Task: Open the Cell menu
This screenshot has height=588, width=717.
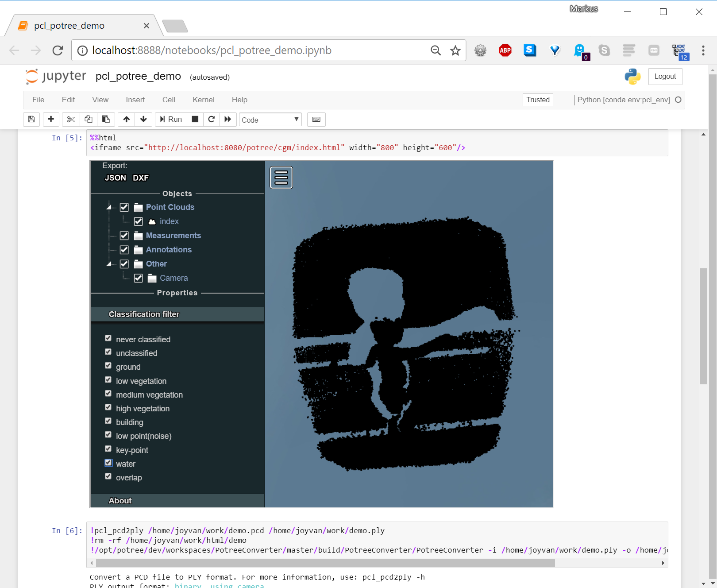Action: pos(169,100)
